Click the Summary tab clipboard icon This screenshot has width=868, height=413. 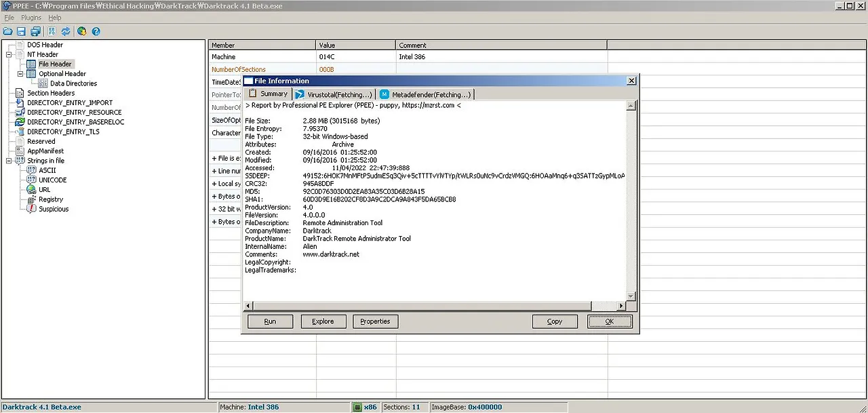click(252, 94)
